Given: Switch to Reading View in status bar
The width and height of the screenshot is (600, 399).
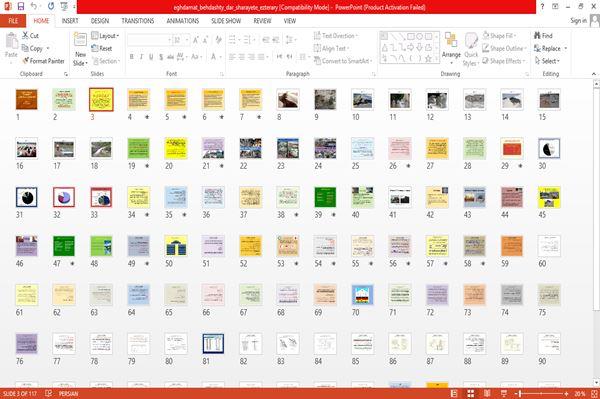Looking at the screenshot, I should (x=487, y=393).
